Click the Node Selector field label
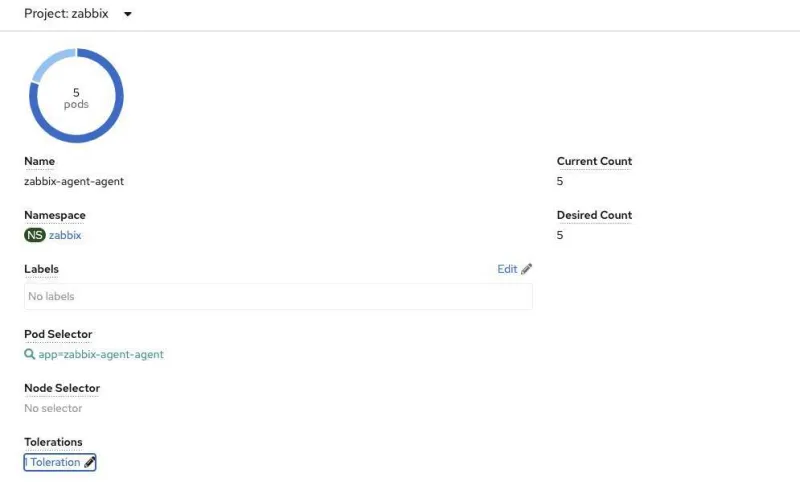This screenshot has width=800, height=482. click(x=62, y=388)
